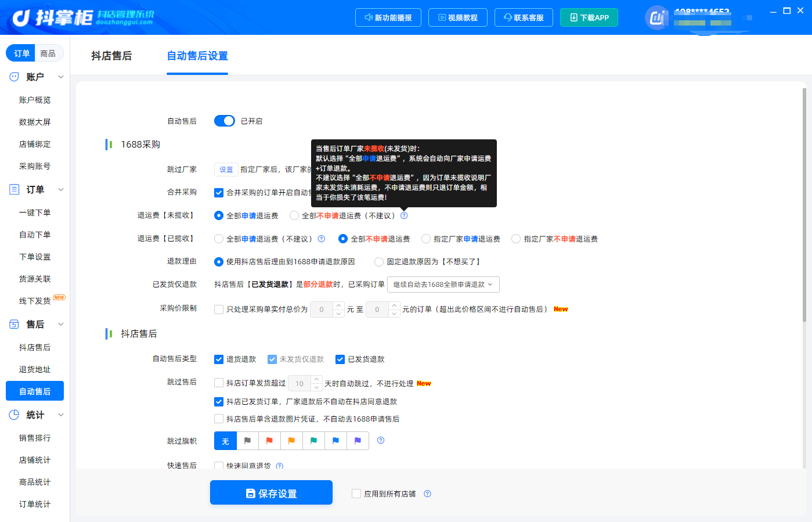
Task: Open 一键下单 in the sidebar
Action: tap(35, 213)
